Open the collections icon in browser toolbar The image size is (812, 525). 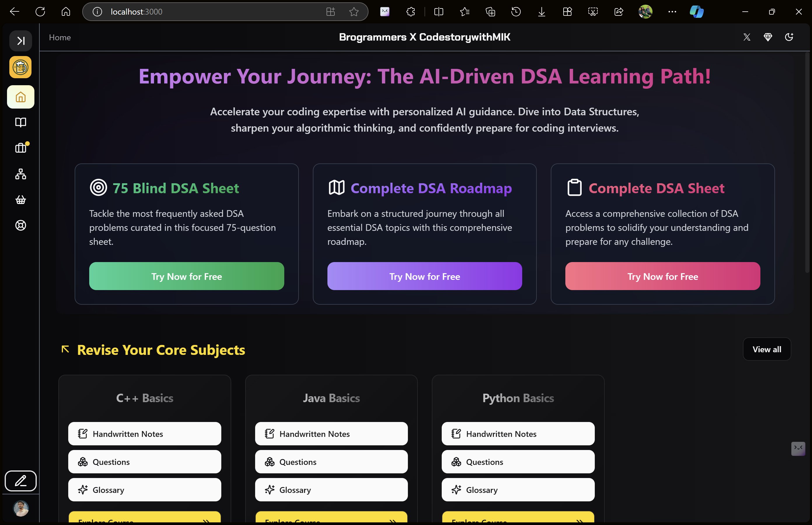point(490,12)
